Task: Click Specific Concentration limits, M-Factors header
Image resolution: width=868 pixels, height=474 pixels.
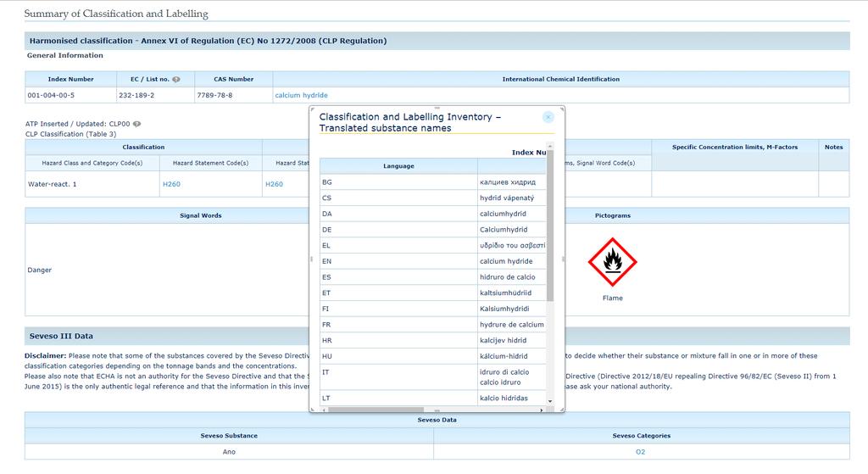Action: click(735, 148)
